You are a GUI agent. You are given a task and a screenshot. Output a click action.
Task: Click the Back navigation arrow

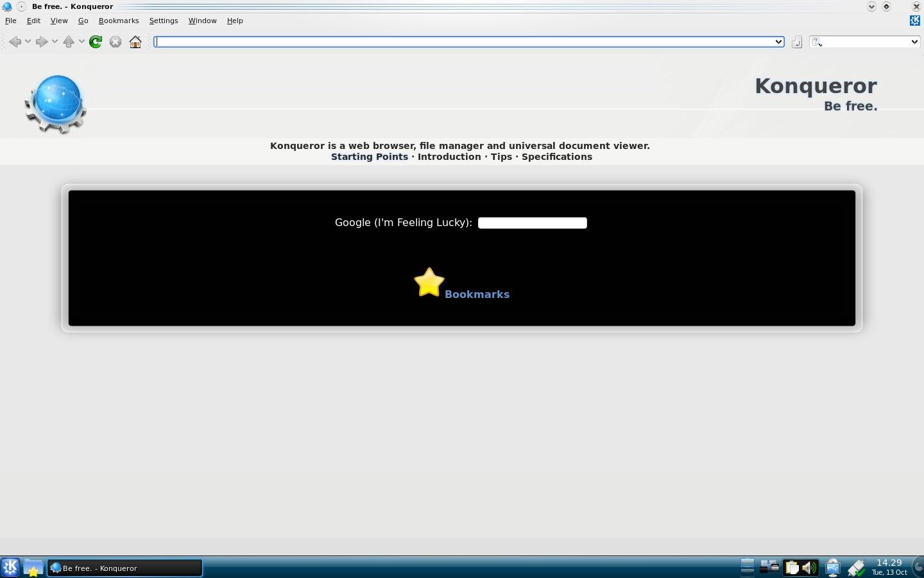pos(15,42)
